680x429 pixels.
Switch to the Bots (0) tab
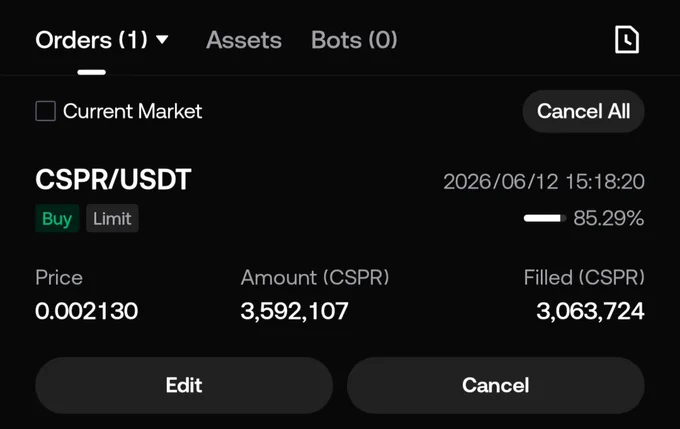[354, 40]
